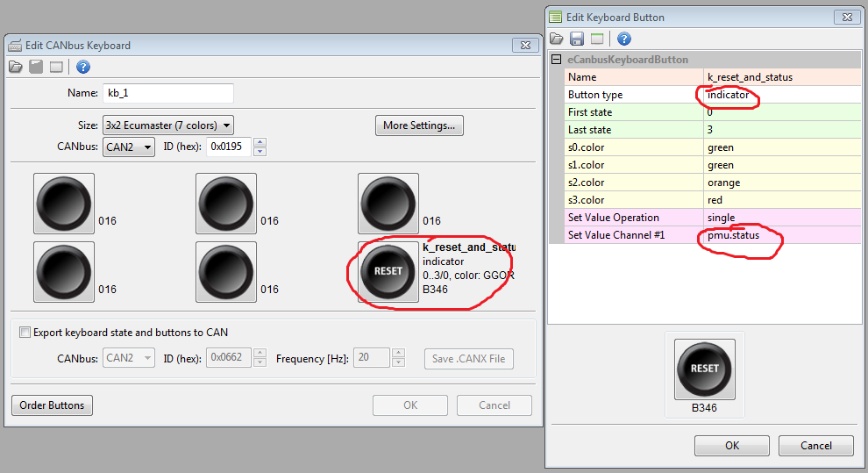
Task: Click the open folder icon in Edit Keyboard Button
Action: [557, 39]
